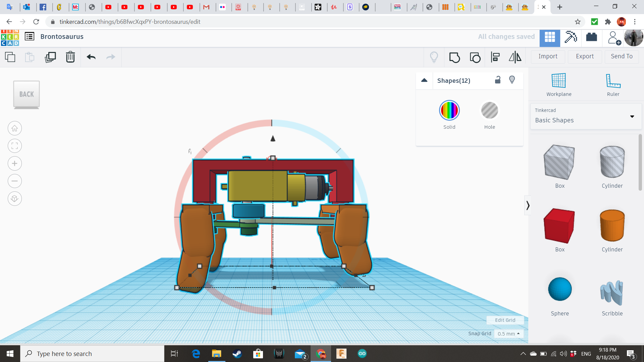Toggle shape visibility lightbulb in Shapes panel
Screen dimensions: 644x362
tap(512, 80)
